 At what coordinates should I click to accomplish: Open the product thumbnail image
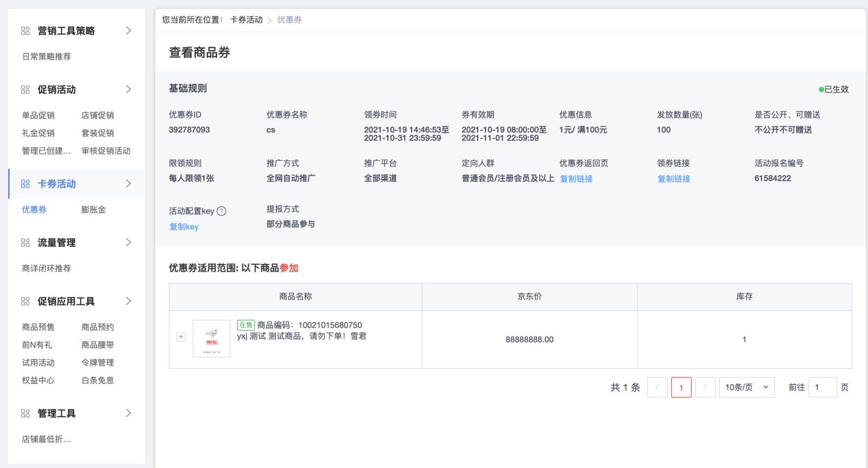pos(212,338)
